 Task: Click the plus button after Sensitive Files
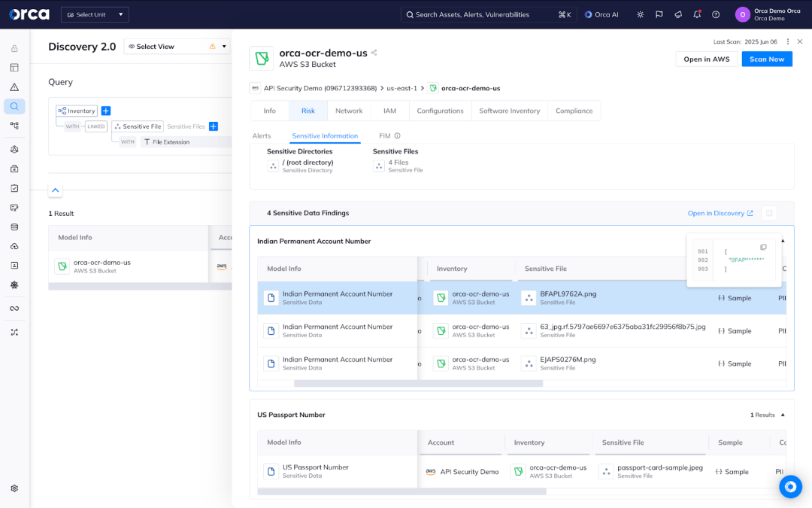click(214, 126)
